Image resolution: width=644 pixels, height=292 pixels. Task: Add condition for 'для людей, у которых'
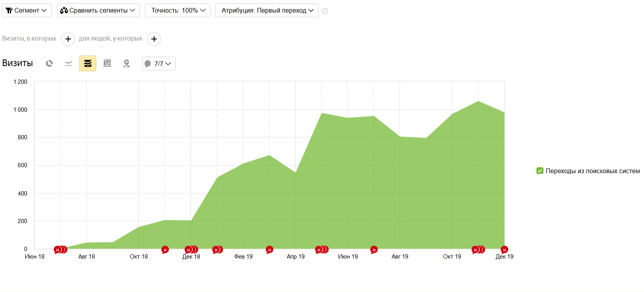pos(154,39)
